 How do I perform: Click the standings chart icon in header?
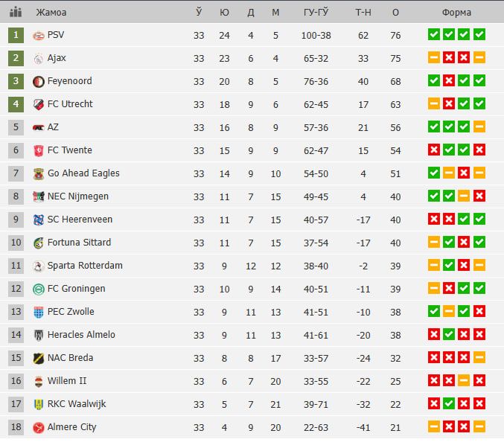pos(16,12)
